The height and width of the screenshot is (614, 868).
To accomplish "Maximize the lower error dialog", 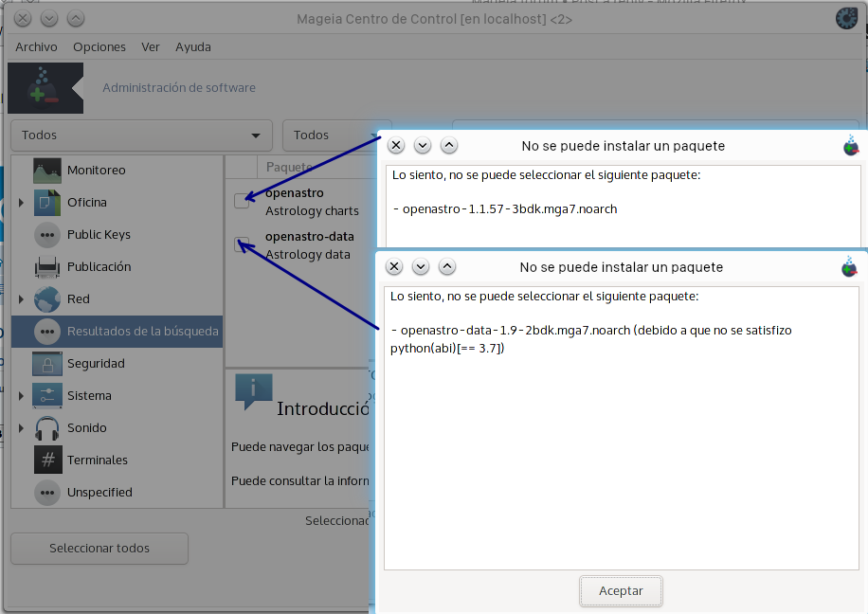I will coord(447,267).
